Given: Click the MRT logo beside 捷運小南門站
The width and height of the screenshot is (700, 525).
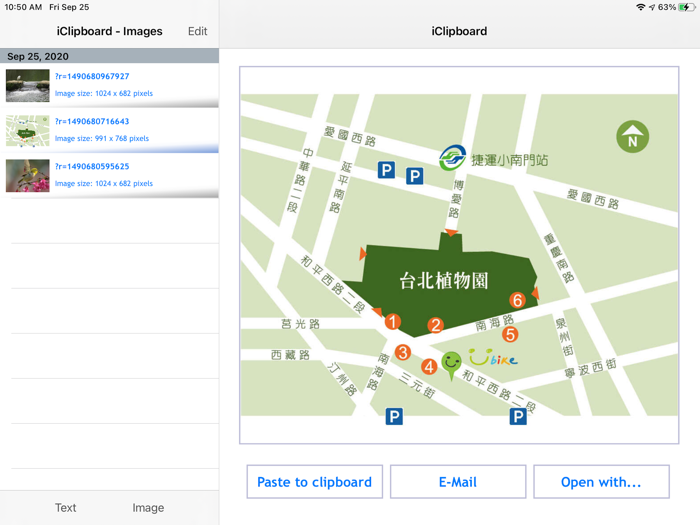Looking at the screenshot, I should (x=452, y=158).
